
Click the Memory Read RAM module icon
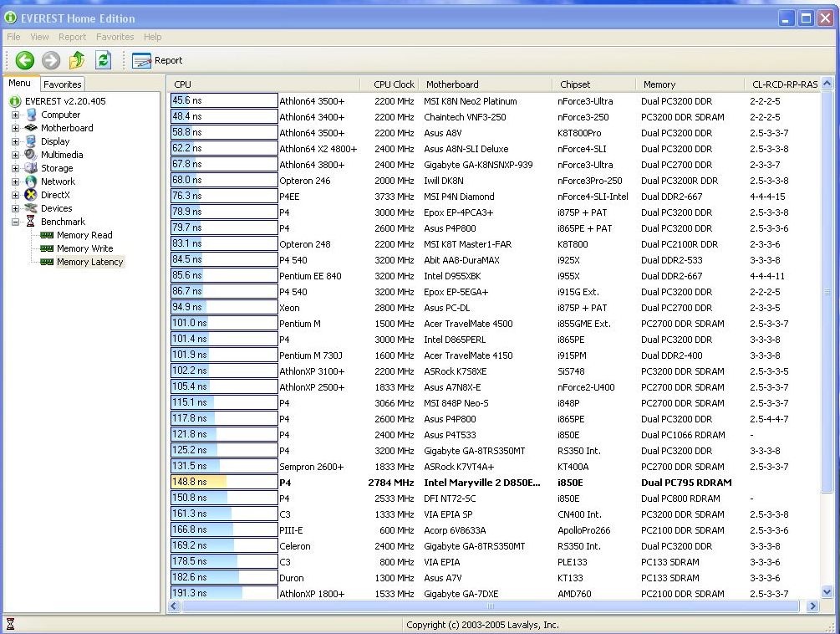point(47,235)
